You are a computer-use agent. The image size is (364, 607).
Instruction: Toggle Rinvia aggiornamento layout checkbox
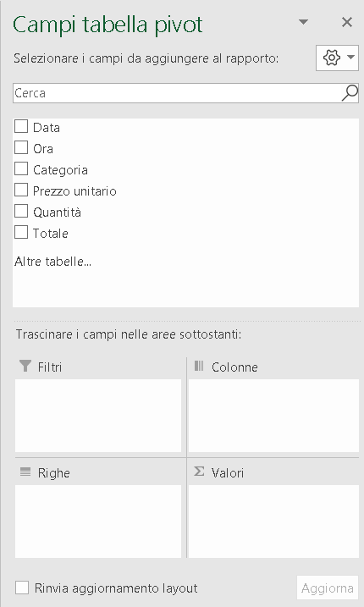pos(22,588)
